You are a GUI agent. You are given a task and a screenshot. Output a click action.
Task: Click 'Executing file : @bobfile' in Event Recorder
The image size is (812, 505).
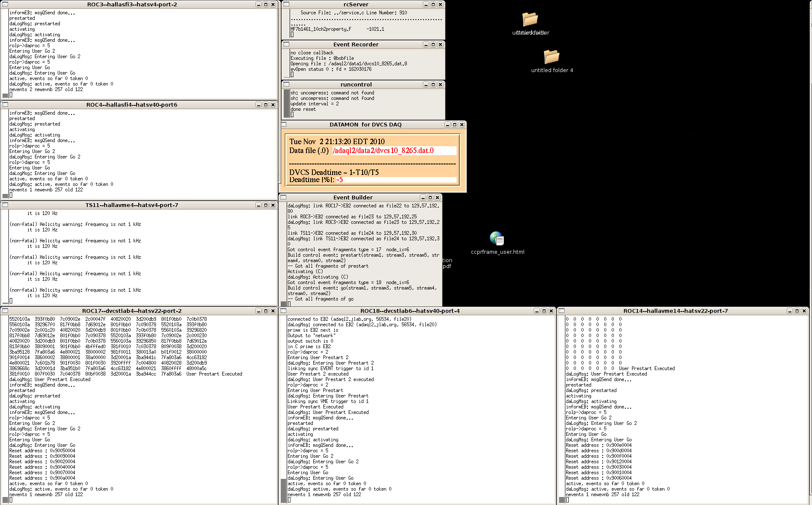322,58
